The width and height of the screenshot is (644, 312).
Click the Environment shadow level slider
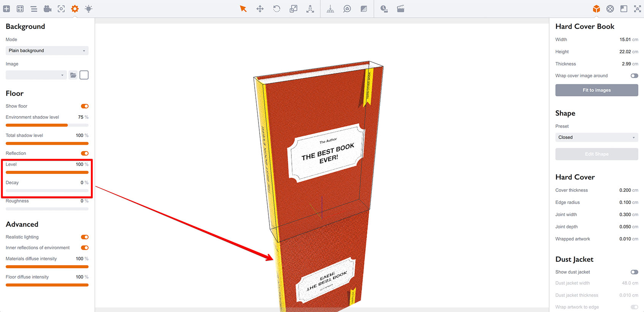[x=47, y=125]
